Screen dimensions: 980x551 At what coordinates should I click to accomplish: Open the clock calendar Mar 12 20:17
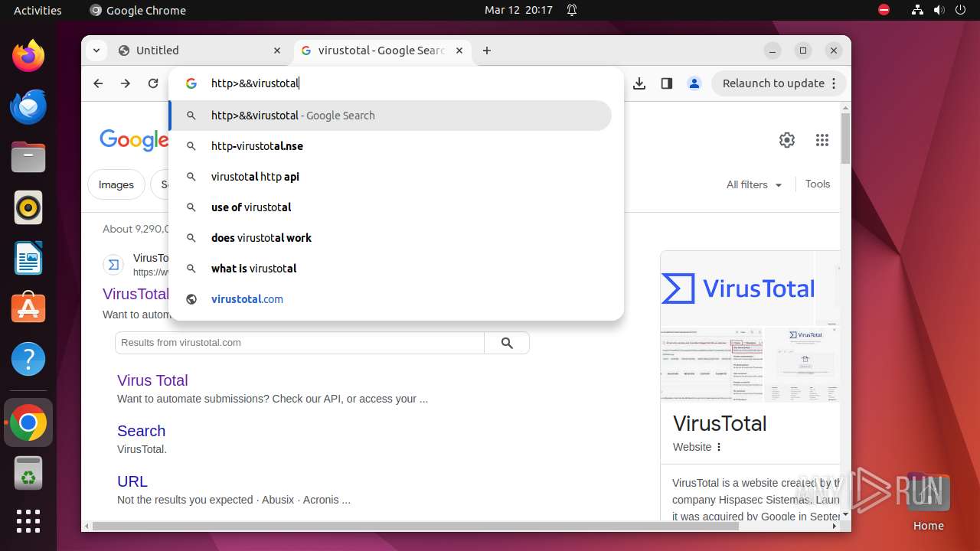518,10
